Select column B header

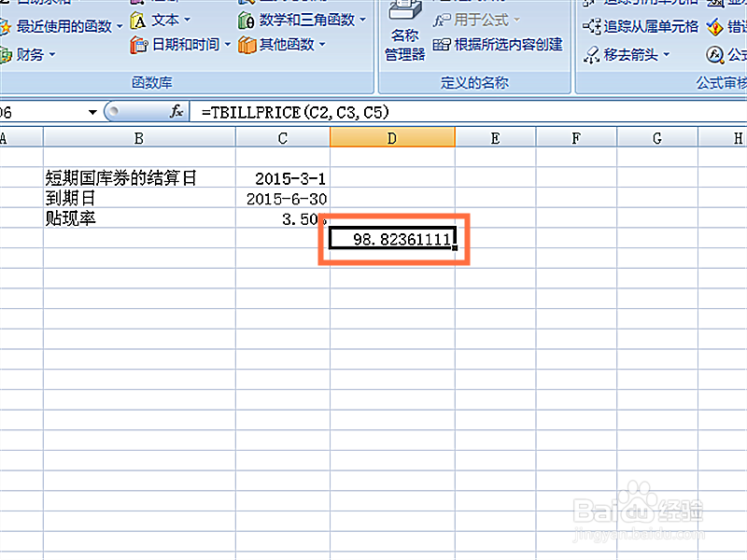point(139,138)
